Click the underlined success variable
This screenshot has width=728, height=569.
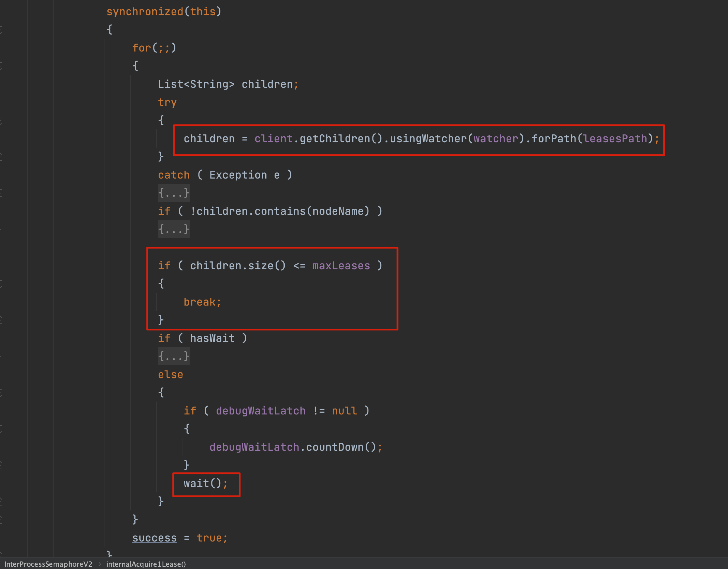tap(154, 538)
